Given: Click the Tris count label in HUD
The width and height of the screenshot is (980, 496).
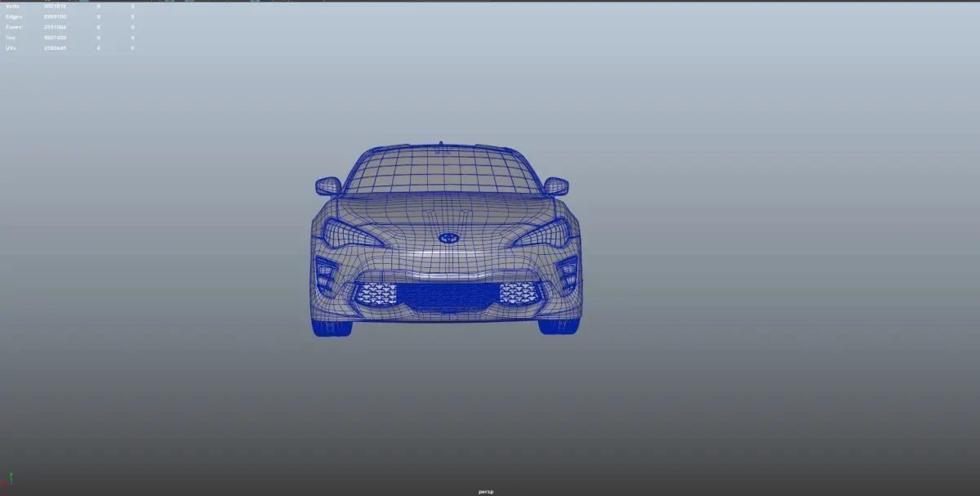Looking at the screenshot, I should coord(11,38).
